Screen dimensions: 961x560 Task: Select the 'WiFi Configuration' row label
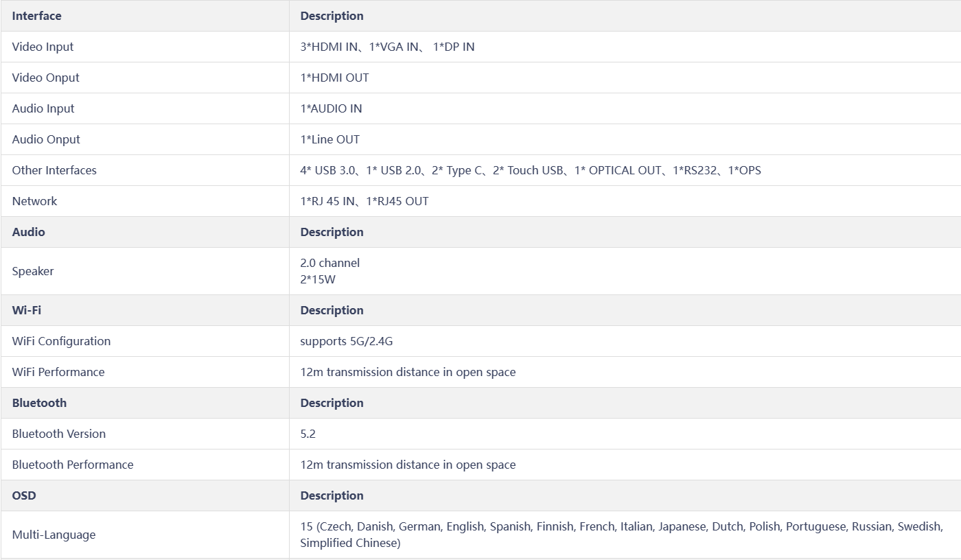(x=61, y=341)
